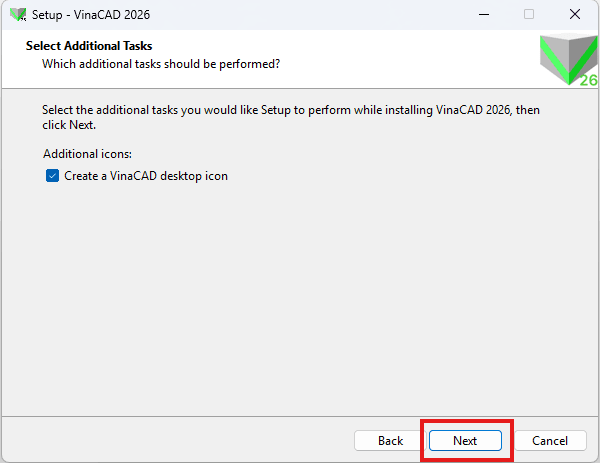Minimize the setup window

point(484,15)
